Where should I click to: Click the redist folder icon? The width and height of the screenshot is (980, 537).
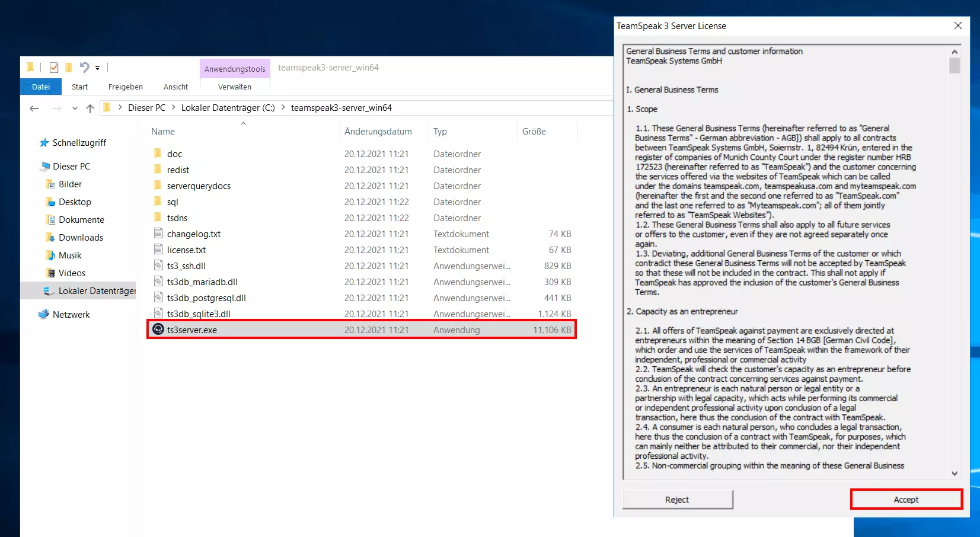tap(158, 170)
